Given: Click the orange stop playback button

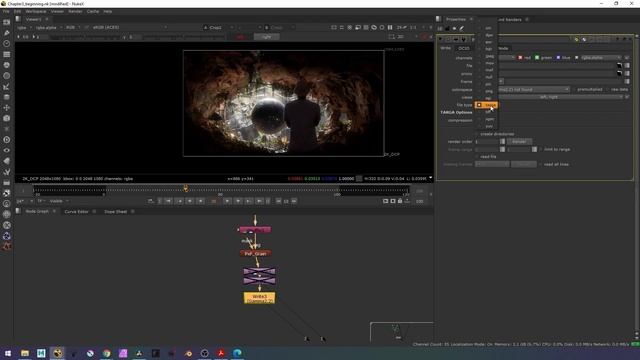Looking at the screenshot, I should point(213,201).
